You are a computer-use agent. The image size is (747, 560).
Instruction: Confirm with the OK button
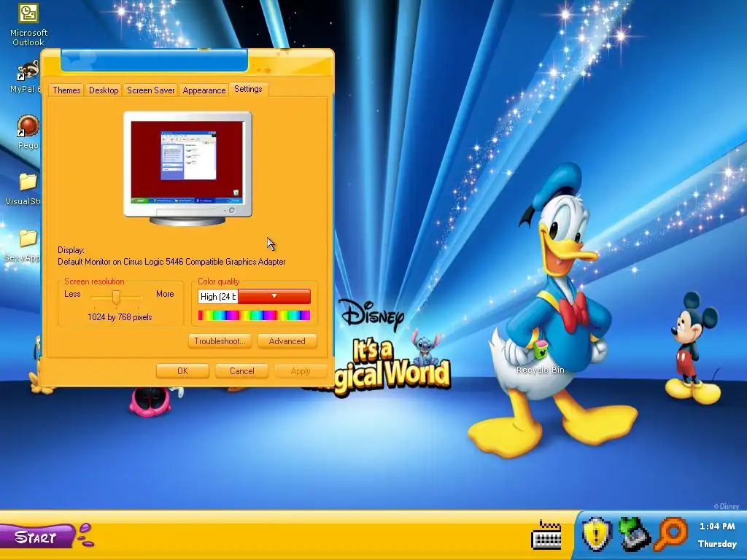point(182,371)
